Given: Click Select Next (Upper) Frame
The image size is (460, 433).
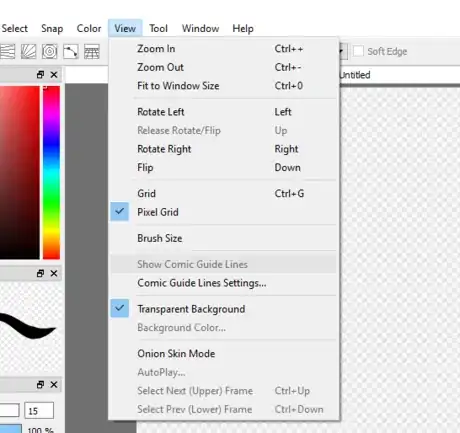Looking at the screenshot, I should 223,391.
